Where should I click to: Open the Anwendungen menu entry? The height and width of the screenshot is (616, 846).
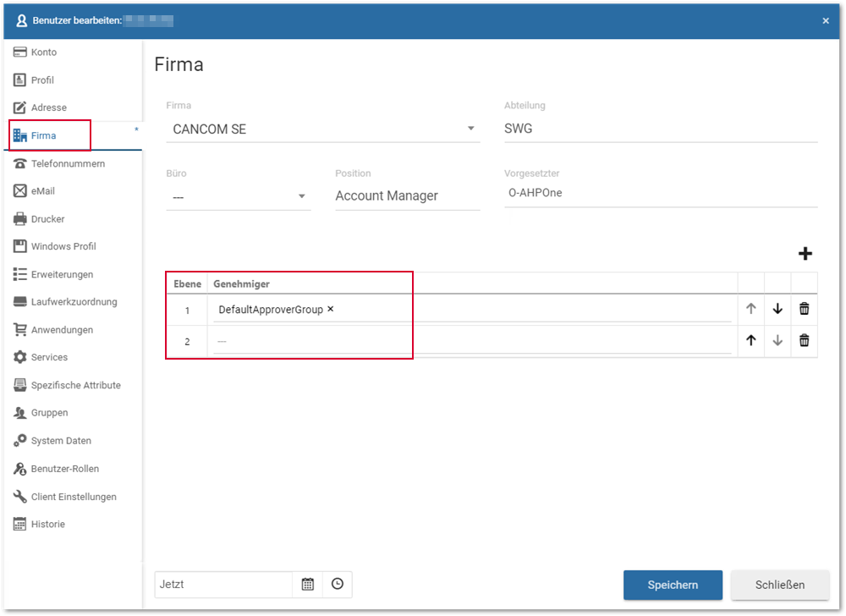pos(73,329)
